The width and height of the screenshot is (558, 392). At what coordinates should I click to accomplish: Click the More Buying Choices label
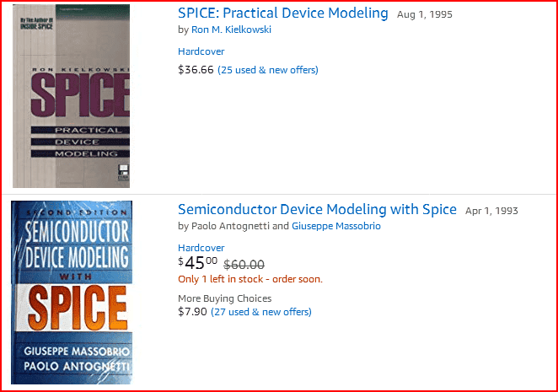click(224, 298)
